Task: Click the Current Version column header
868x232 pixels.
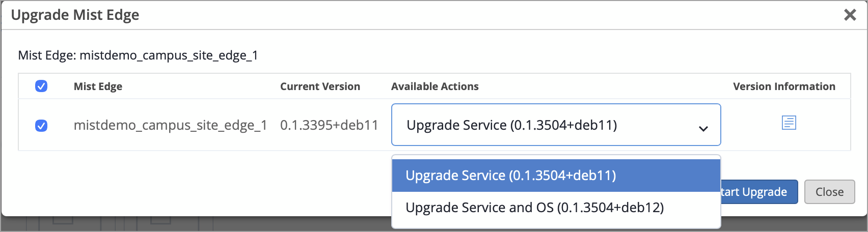Action: click(x=320, y=86)
